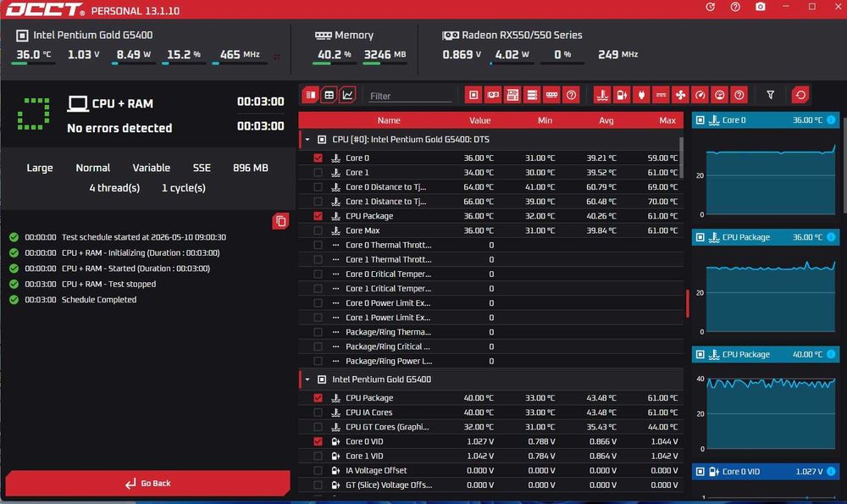Click the 'Schedule Completed' log entry
847x504 pixels.
click(99, 299)
